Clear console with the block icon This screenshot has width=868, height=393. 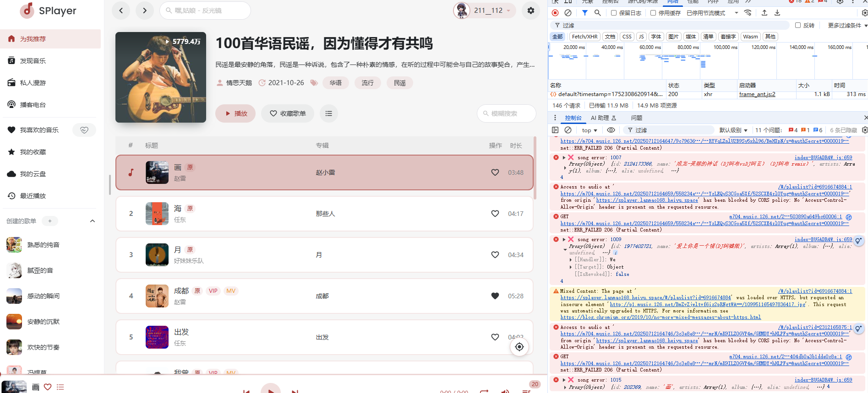pos(568,130)
